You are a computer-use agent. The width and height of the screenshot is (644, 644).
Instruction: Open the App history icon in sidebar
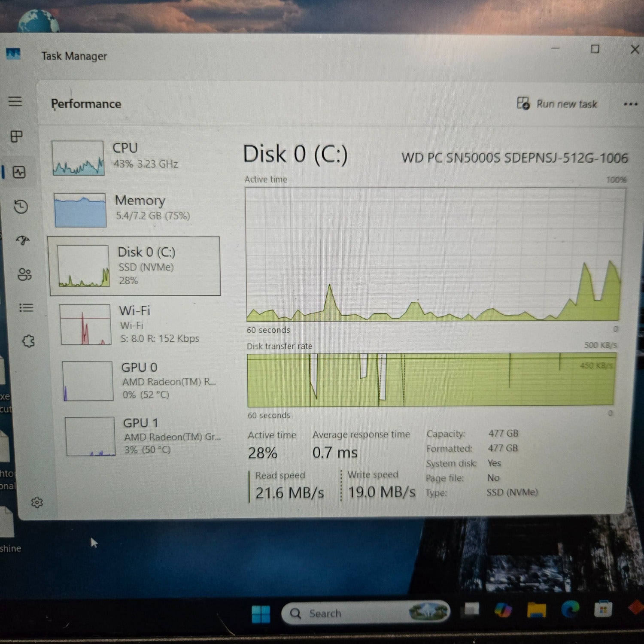pyautogui.click(x=21, y=207)
